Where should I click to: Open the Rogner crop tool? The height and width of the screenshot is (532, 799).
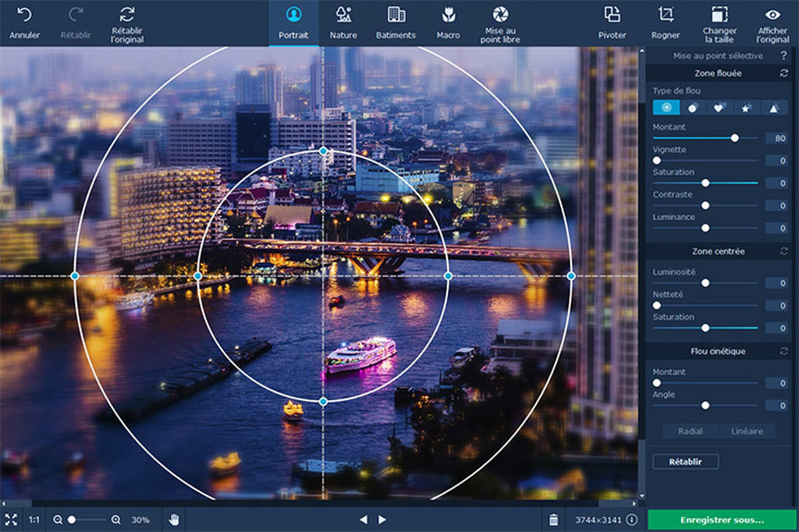pos(666,23)
